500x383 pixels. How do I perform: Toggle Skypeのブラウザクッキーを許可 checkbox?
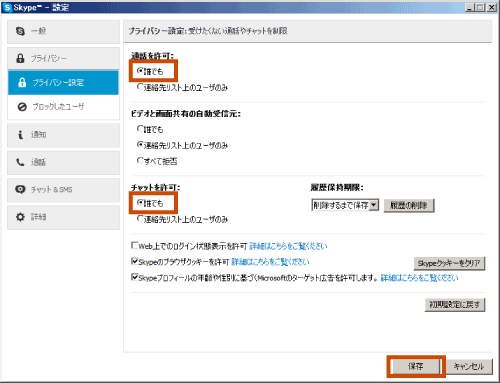click(134, 262)
